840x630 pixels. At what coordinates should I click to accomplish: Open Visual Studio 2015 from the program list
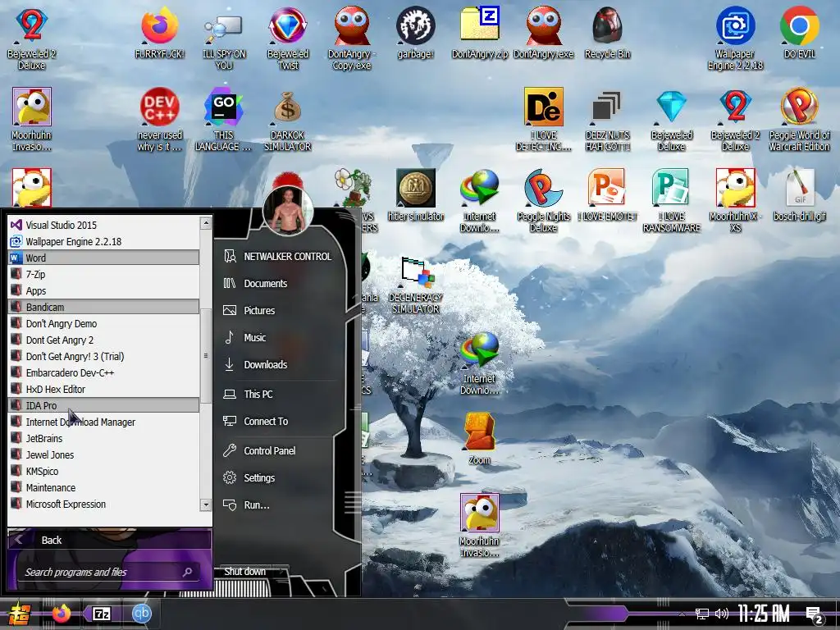[104, 225]
